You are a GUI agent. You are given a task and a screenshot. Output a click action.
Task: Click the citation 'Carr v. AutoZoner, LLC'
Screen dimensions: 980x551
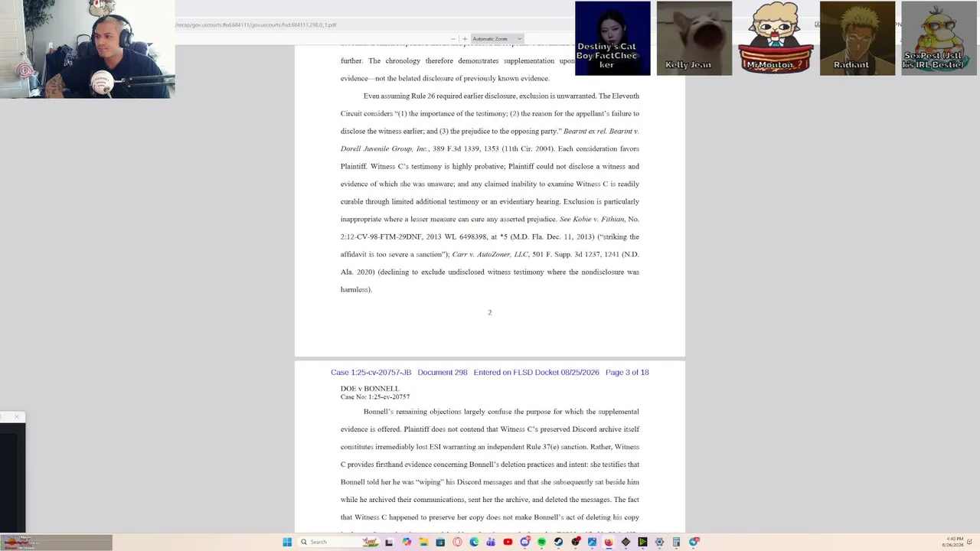490,254
